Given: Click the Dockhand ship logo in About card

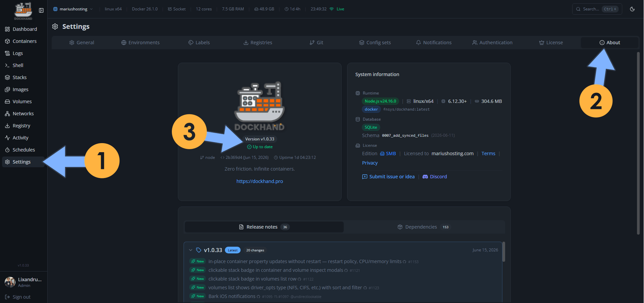Looking at the screenshot, I should (260, 106).
